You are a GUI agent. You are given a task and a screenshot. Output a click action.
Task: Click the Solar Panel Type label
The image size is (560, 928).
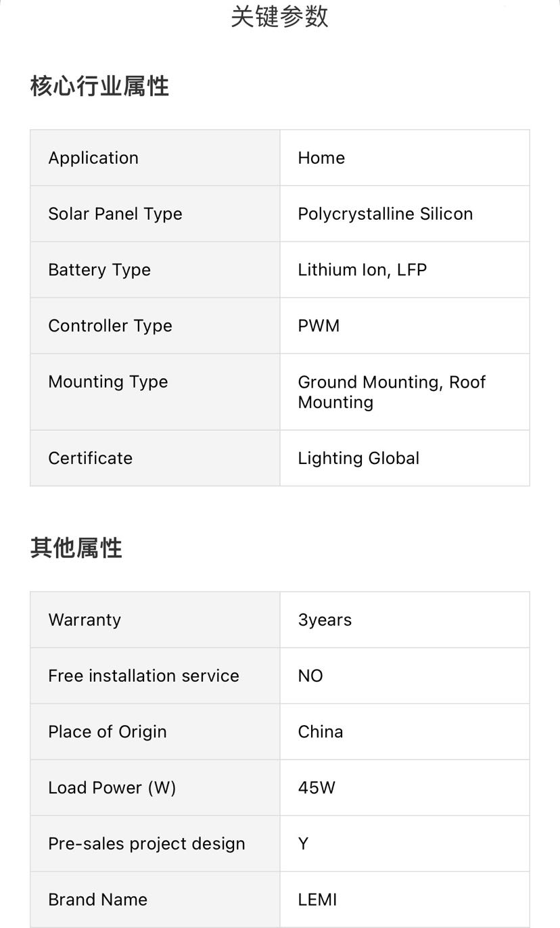115,214
